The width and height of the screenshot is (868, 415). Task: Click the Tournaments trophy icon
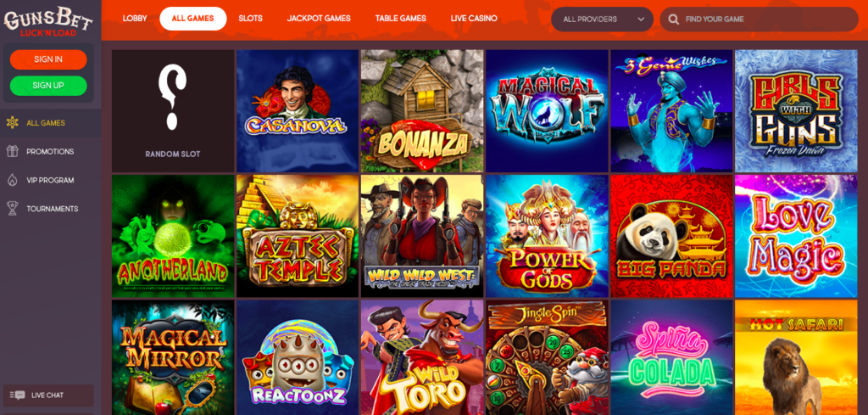coord(12,209)
